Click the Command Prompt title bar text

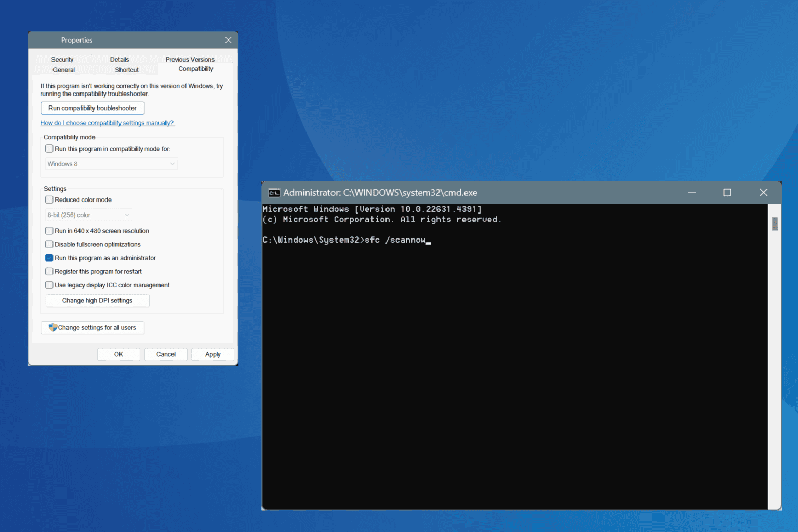point(380,193)
